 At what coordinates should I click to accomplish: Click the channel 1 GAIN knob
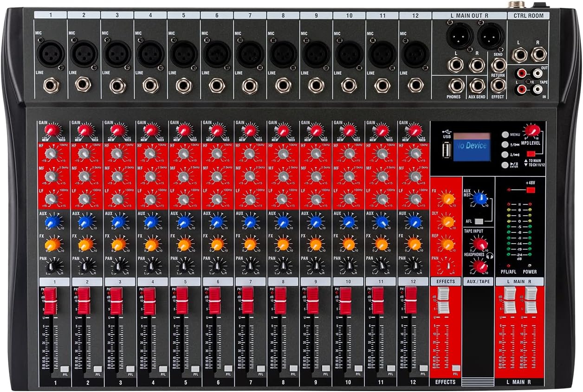52,130
